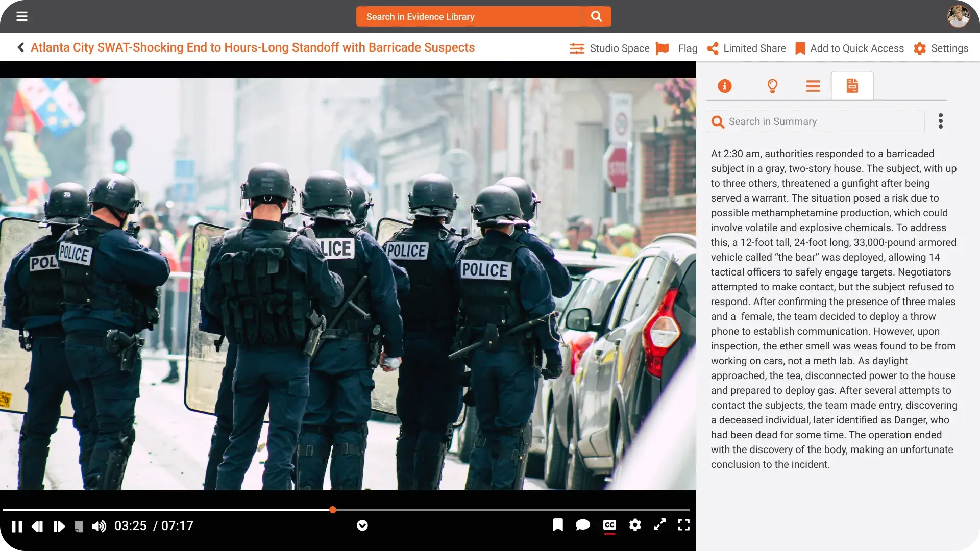
Task: Add a bookmark at current time
Action: [x=558, y=525]
